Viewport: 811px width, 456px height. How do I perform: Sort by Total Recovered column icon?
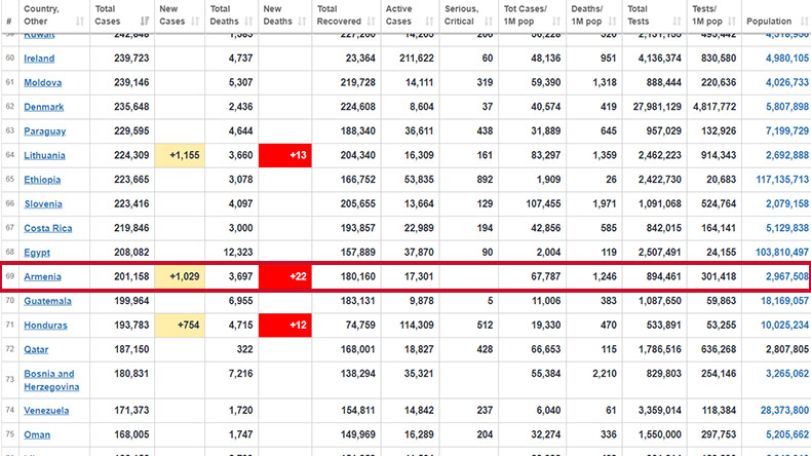(x=371, y=21)
